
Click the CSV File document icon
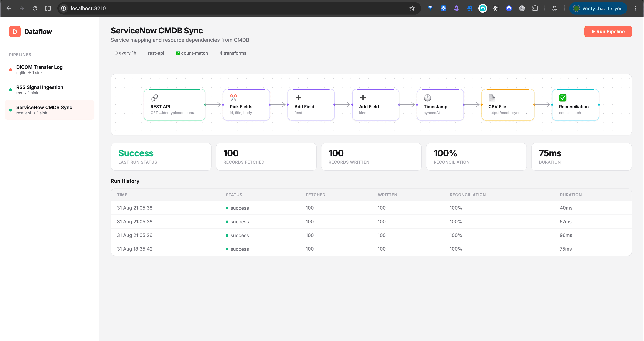coord(492,98)
